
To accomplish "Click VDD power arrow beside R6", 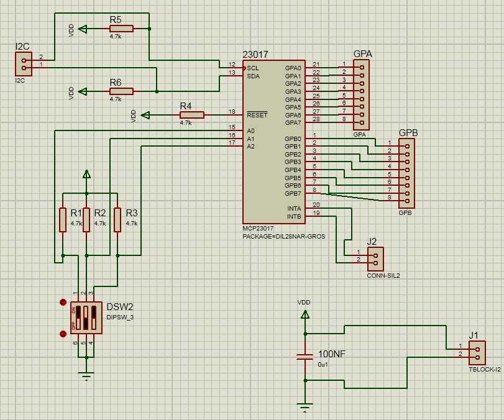I will coord(83,91).
